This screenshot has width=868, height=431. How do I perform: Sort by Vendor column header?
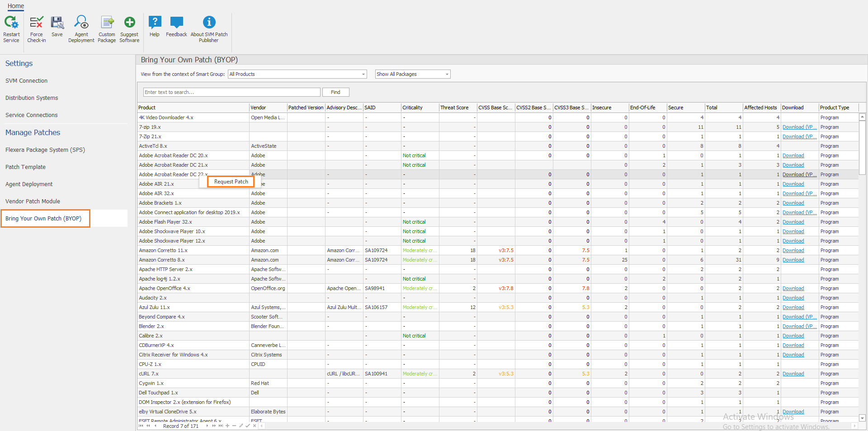click(x=268, y=108)
